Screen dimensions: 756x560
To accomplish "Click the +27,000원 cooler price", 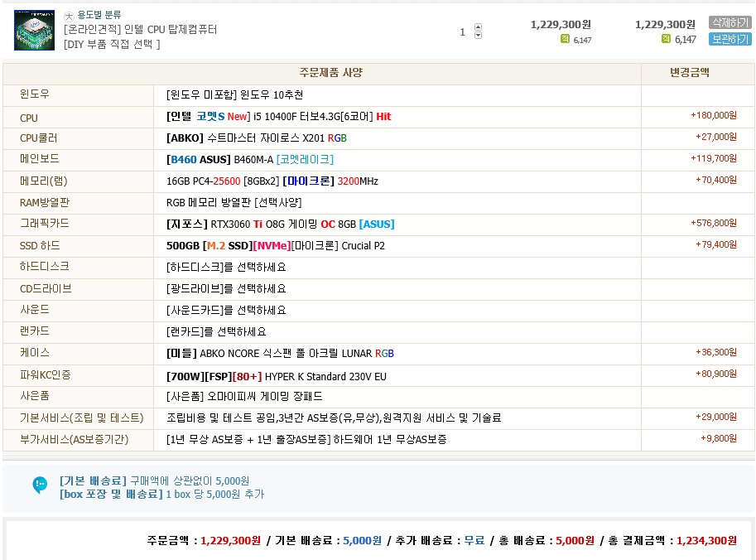I will click(x=716, y=137).
